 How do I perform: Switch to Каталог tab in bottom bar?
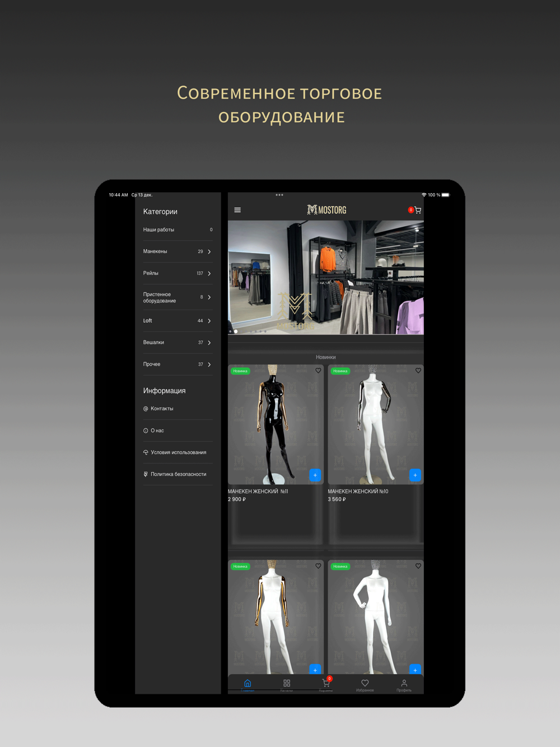tap(287, 685)
